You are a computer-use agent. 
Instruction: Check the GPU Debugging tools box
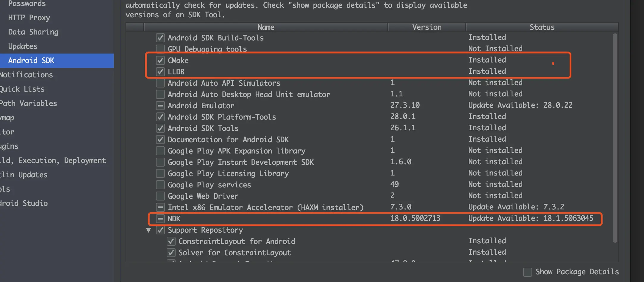point(160,48)
